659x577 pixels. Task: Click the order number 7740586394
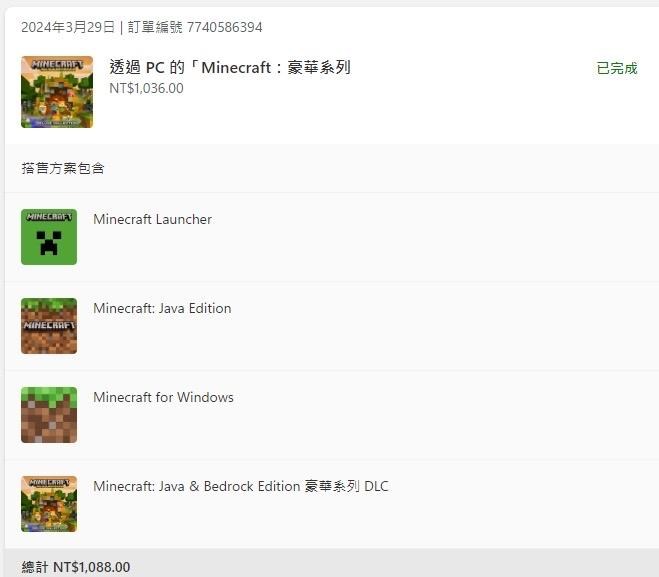[x=224, y=27]
